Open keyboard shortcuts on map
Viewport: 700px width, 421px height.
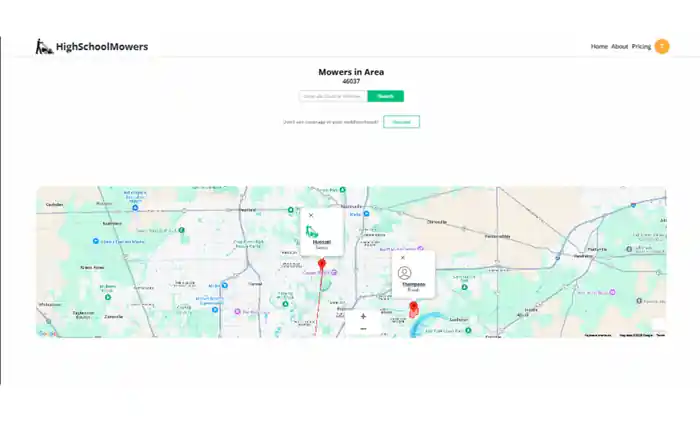598,335
